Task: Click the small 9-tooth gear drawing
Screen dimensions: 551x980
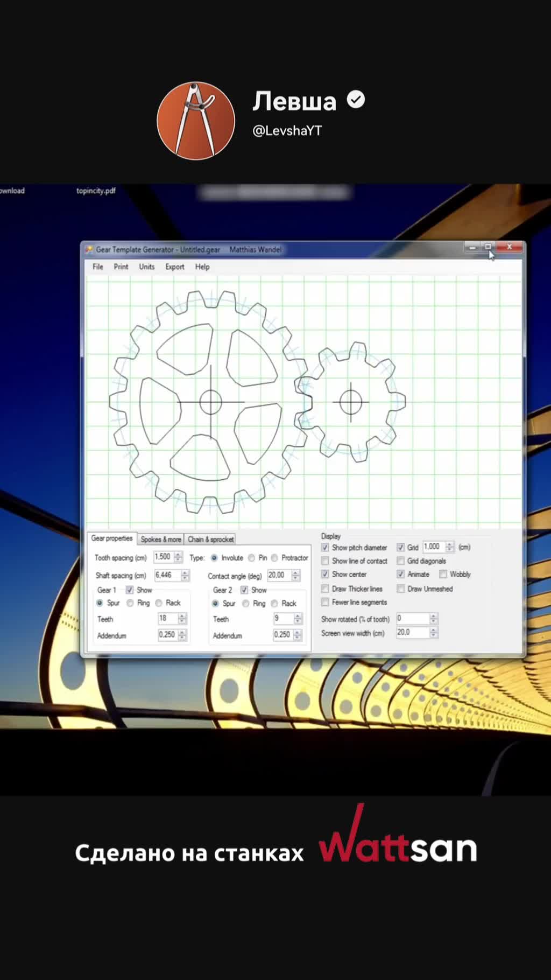Action: point(351,402)
